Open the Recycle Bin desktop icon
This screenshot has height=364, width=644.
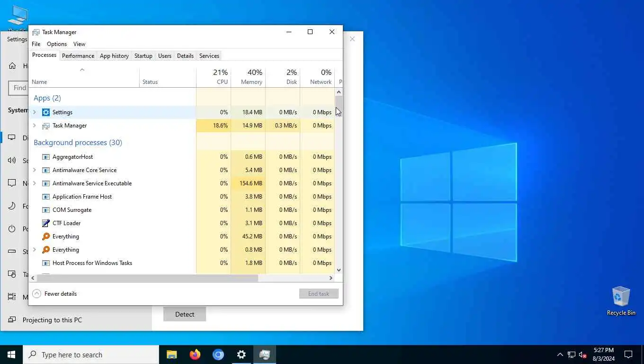621,301
